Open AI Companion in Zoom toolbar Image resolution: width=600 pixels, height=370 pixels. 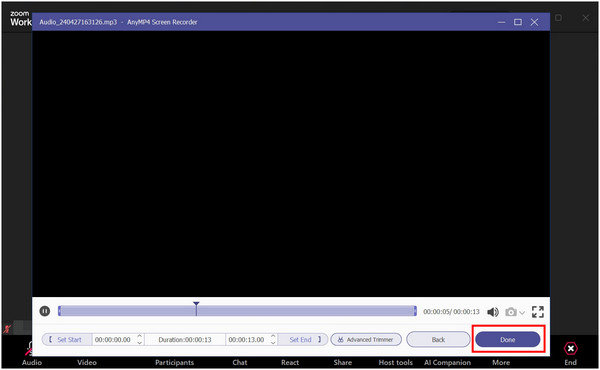447,362
